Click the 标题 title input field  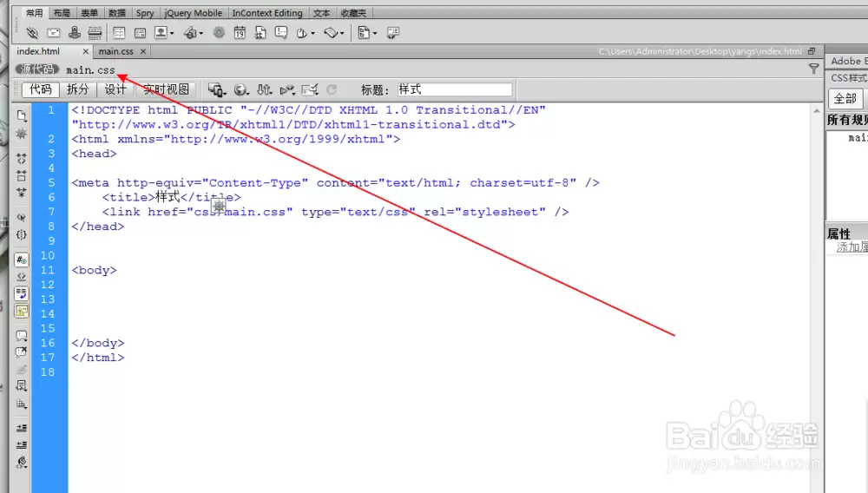click(x=454, y=89)
